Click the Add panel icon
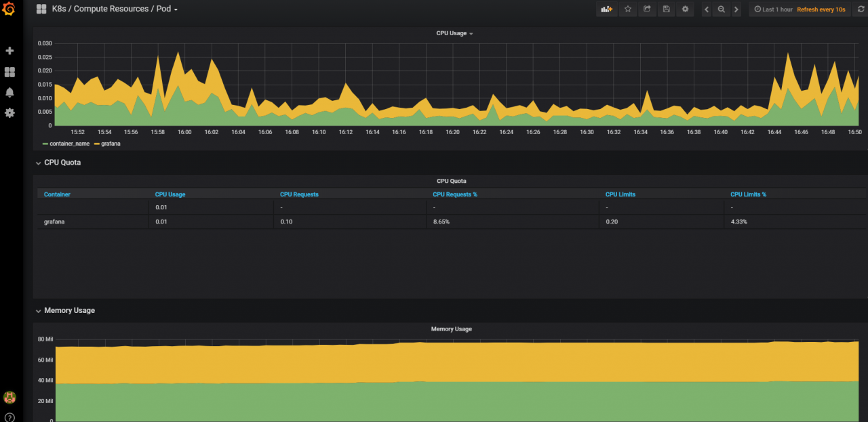This screenshot has height=422, width=868. [606, 9]
